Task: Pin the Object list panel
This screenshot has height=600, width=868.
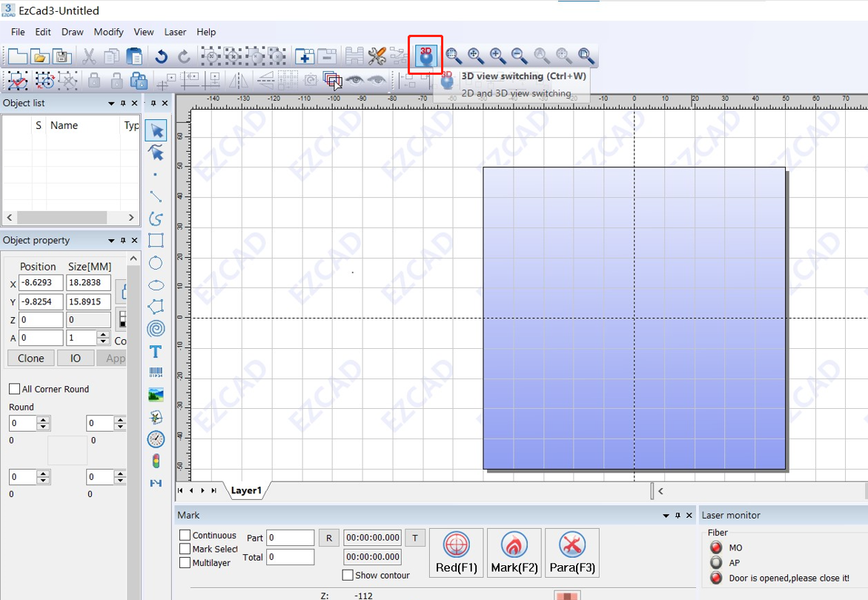Action: tap(123, 103)
